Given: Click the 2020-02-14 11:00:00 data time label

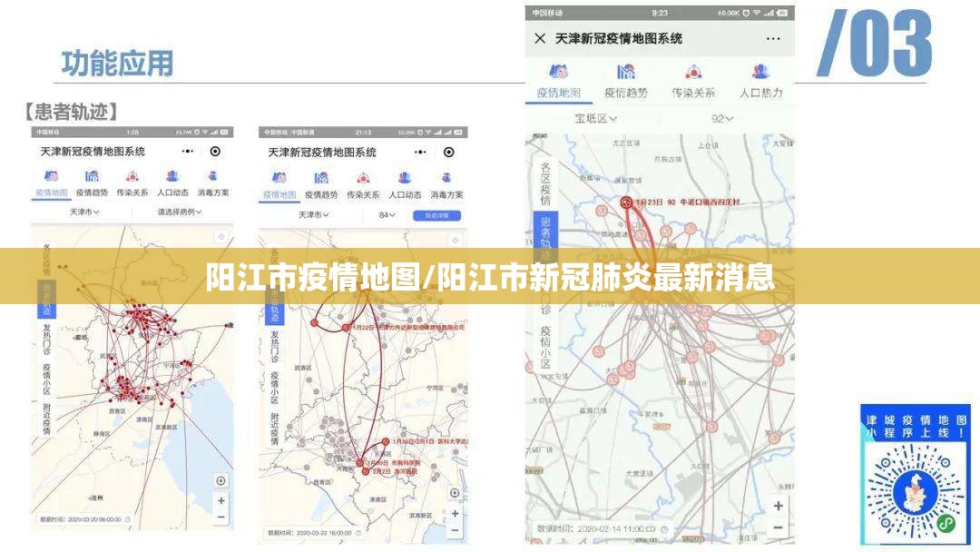Looking at the screenshot, I should click(x=596, y=529).
